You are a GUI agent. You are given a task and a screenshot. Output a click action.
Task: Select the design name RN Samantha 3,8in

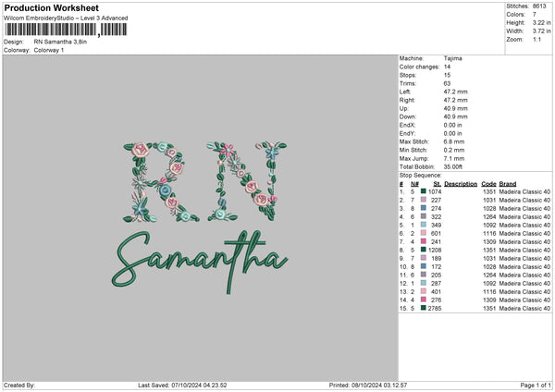tap(60, 42)
